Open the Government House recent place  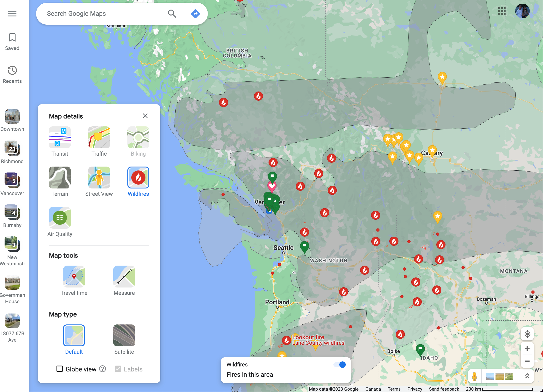(x=12, y=290)
